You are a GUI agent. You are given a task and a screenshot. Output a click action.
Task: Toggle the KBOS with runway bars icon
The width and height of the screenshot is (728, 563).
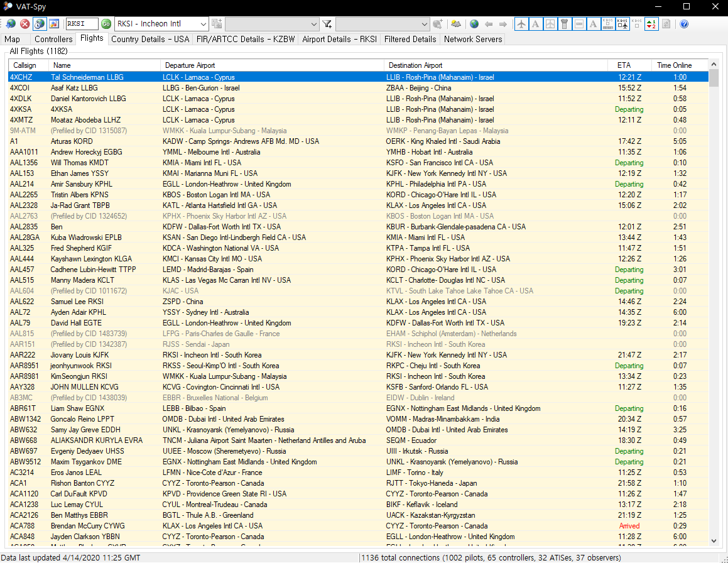608,24
